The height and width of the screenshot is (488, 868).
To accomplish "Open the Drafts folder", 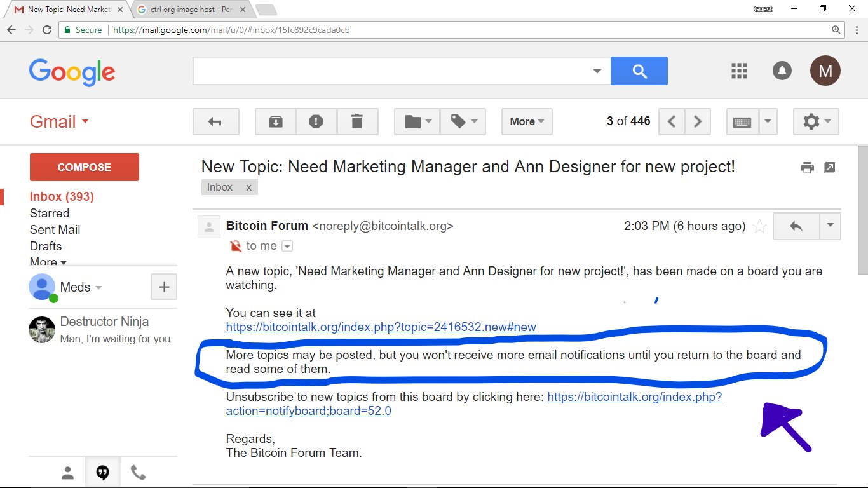I will click(x=46, y=246).
